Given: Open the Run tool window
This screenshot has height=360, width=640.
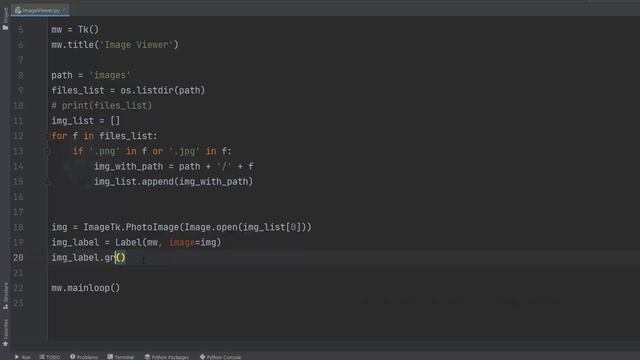Looking at the screenshot, I should tap(23, 357).
